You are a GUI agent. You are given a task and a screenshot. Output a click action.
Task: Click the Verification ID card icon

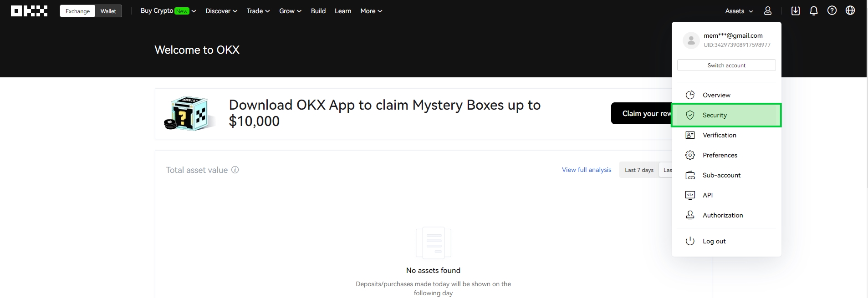[690, 135]
